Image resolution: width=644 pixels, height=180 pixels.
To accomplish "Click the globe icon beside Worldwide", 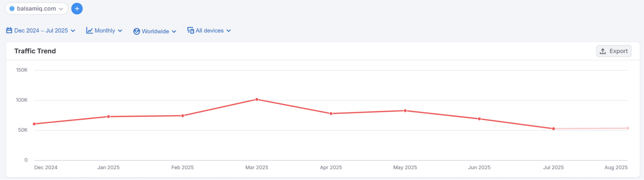I will point(137,32).
